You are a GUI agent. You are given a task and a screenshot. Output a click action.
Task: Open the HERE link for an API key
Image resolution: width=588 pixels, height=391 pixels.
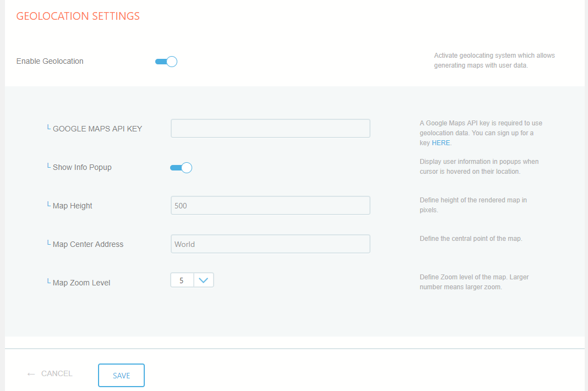point(440,143)
